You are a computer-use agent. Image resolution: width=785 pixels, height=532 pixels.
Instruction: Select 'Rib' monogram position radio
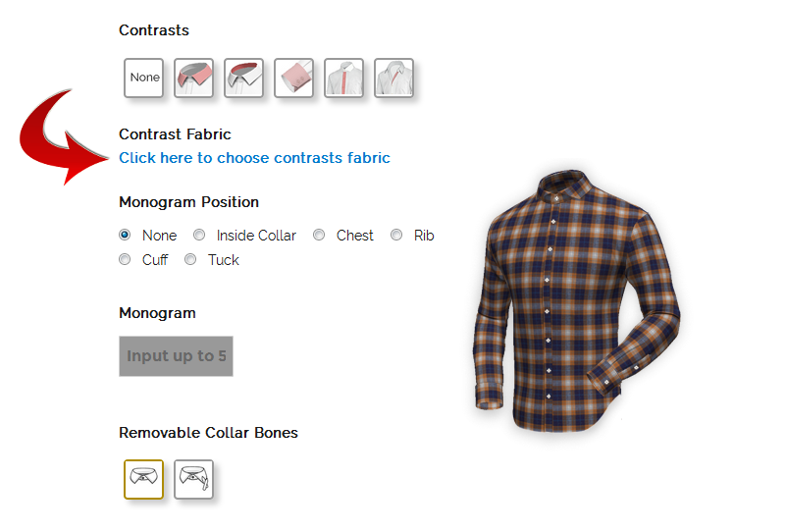coord(396,235)
